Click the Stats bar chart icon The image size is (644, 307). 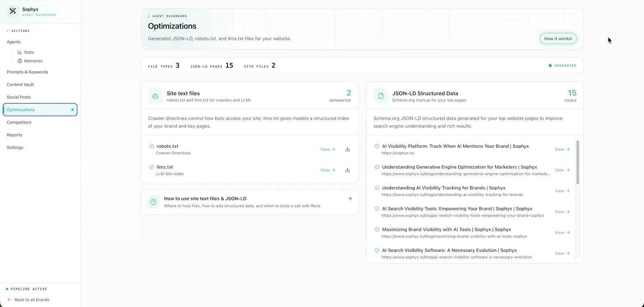(x=20, y=52)
